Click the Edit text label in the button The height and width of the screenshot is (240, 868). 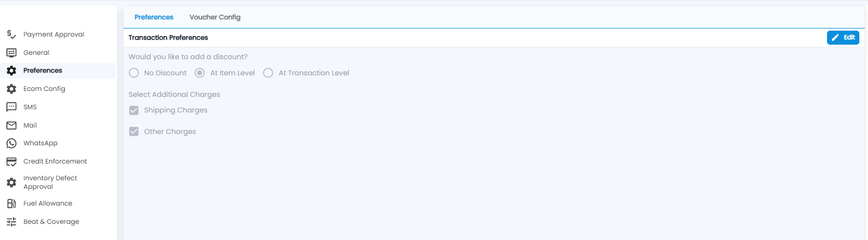click(x=849, y=38)
